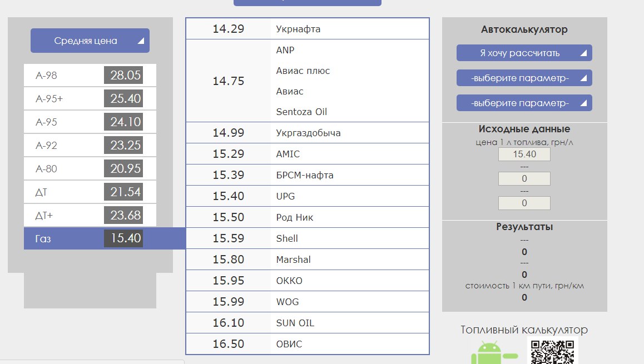644x364 pixels.
Task: Click the third source data input field
Action: coord(524,203)
